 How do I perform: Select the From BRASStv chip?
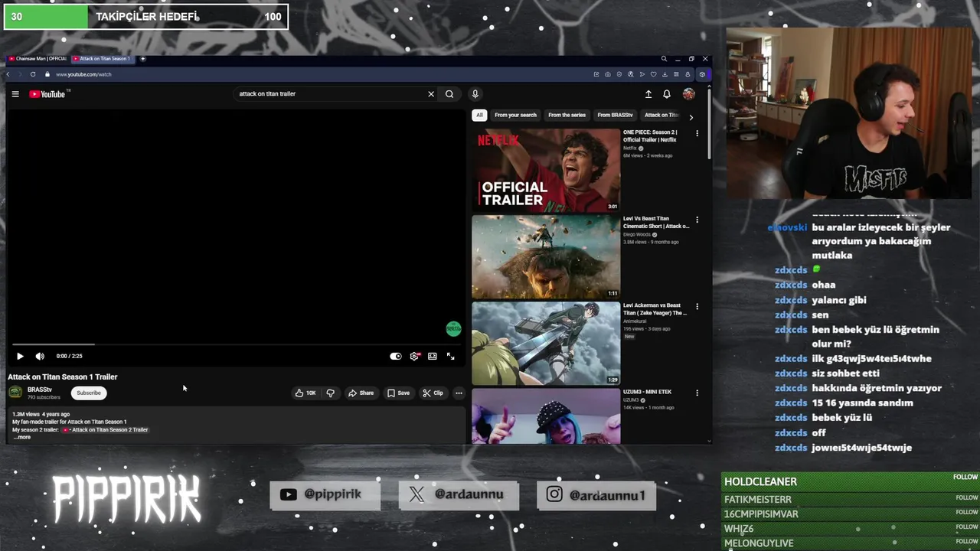click(x=616, y=115)
